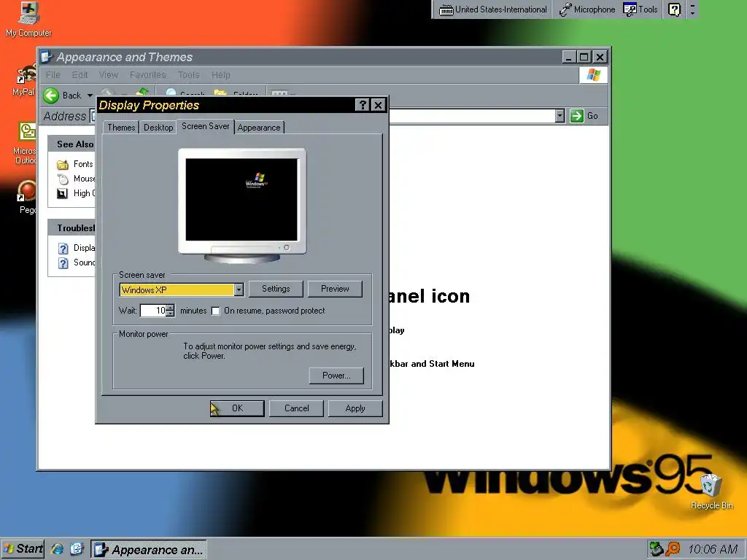Confirm with the OK button
The height and width of the screenshot is (560, 747).
(237, 408)
